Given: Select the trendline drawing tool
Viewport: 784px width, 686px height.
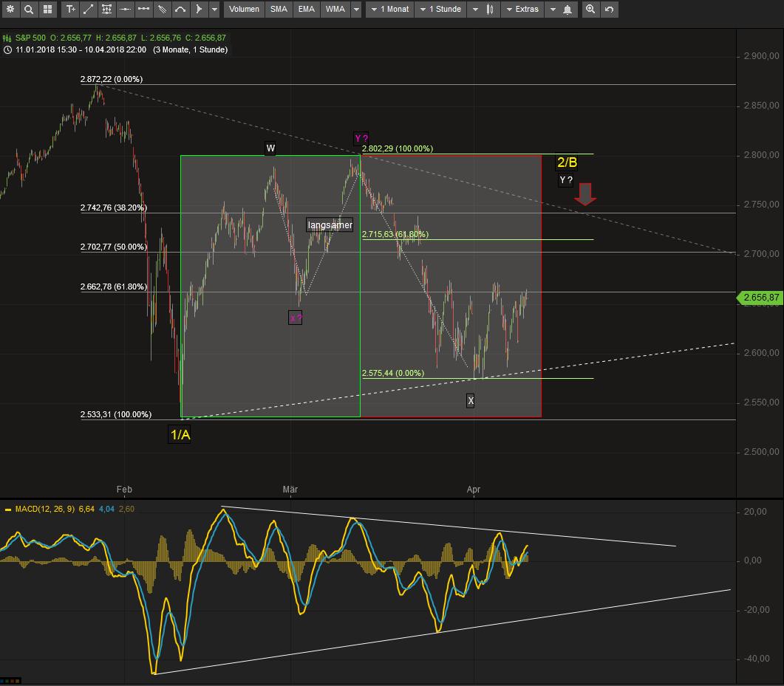Looking at the screenshot, I should coord(89,10).
